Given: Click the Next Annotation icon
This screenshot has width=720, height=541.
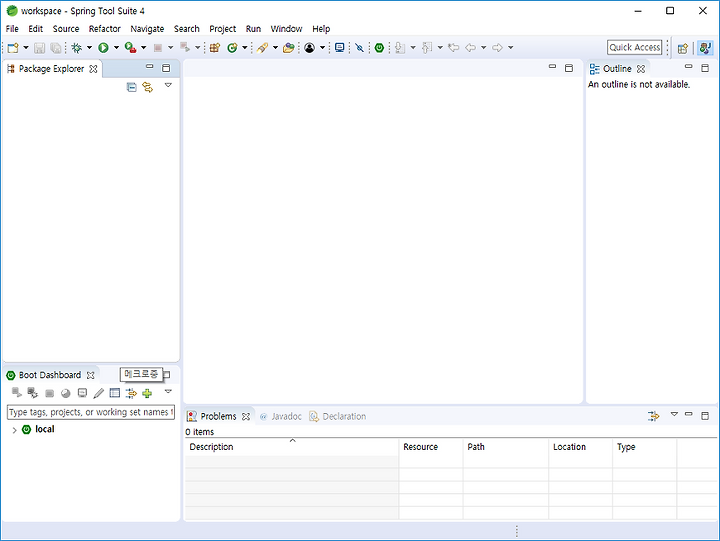Looking at the screenshot, I should point(400,47).
